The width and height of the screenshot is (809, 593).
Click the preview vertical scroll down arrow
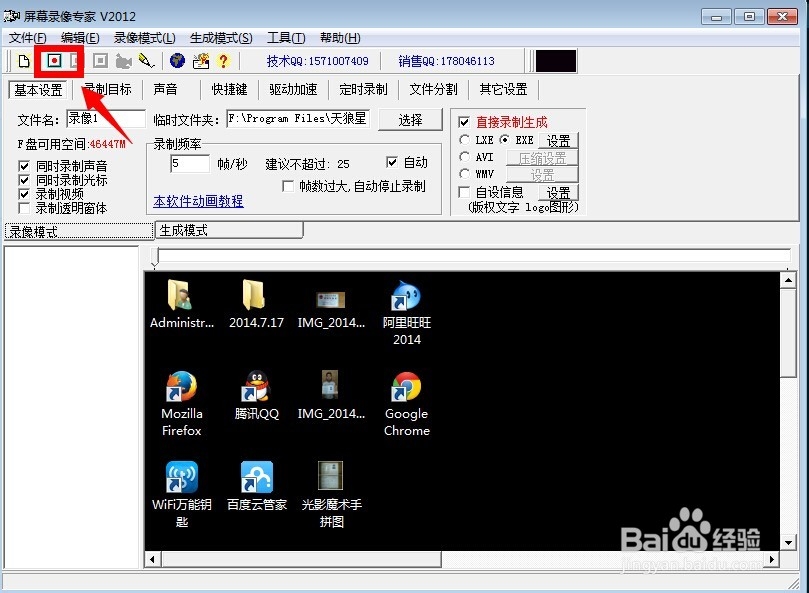tap(788, 542)
